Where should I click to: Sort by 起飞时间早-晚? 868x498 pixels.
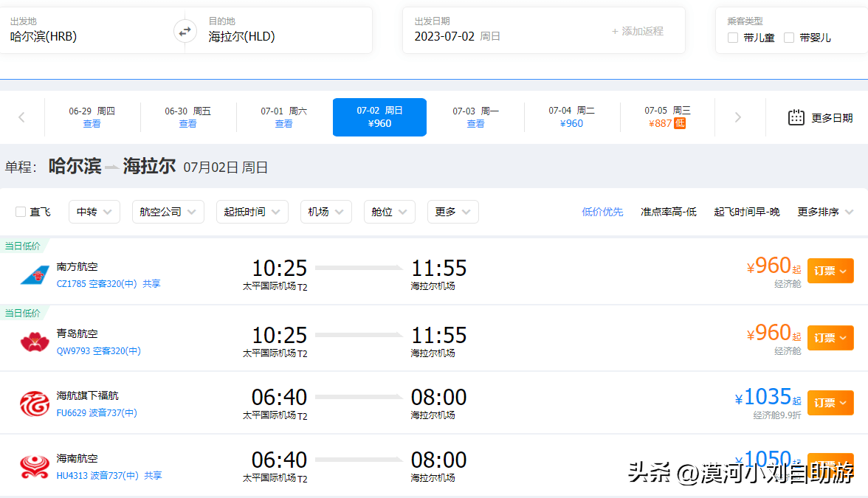click(x=747, y=212)
